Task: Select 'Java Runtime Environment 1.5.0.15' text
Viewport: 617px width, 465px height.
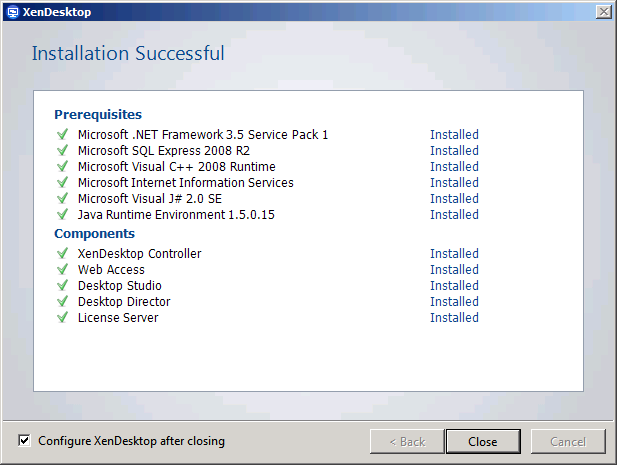Action: (x=176, y=215)
